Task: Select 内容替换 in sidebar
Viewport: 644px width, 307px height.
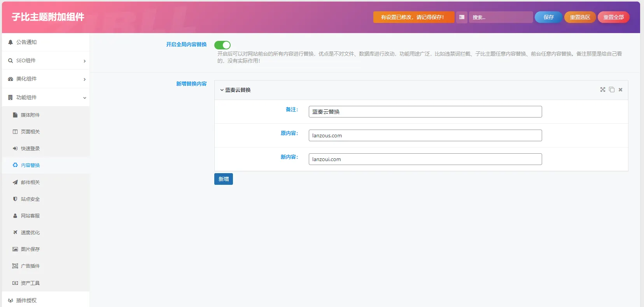Action: coord(46,165)
